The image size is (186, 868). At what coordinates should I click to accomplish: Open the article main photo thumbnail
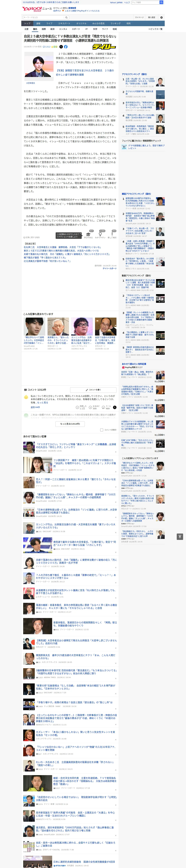point(39,66)
